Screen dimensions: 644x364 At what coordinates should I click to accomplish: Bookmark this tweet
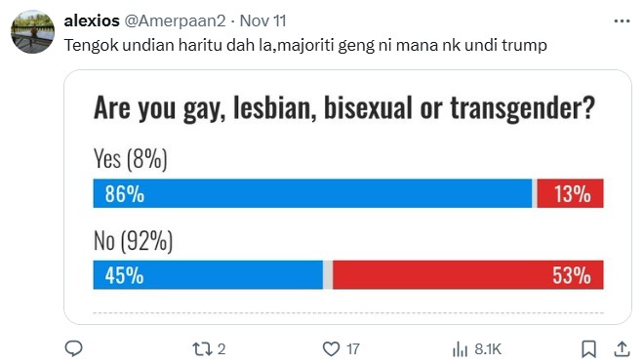588,349
